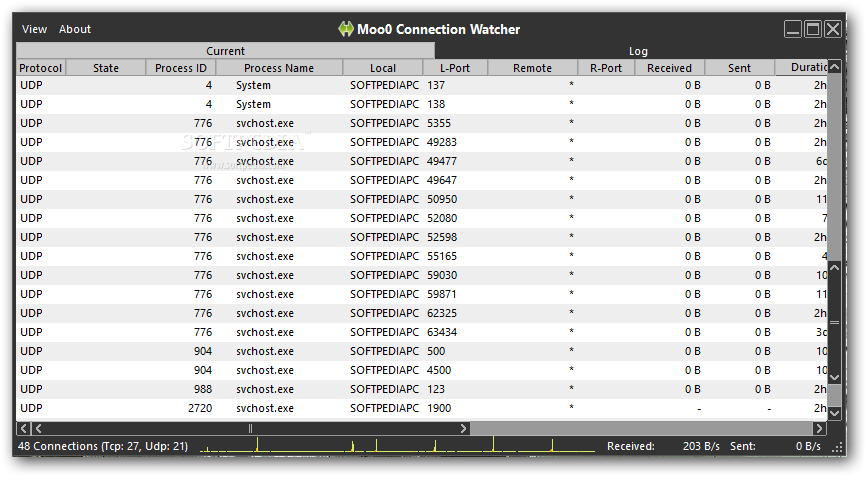Image resolution: width=867 pixels, height=477 pixels.
Task: Jump to list top with vertical scrollbar's top arrow
Action: click(834, 66)
